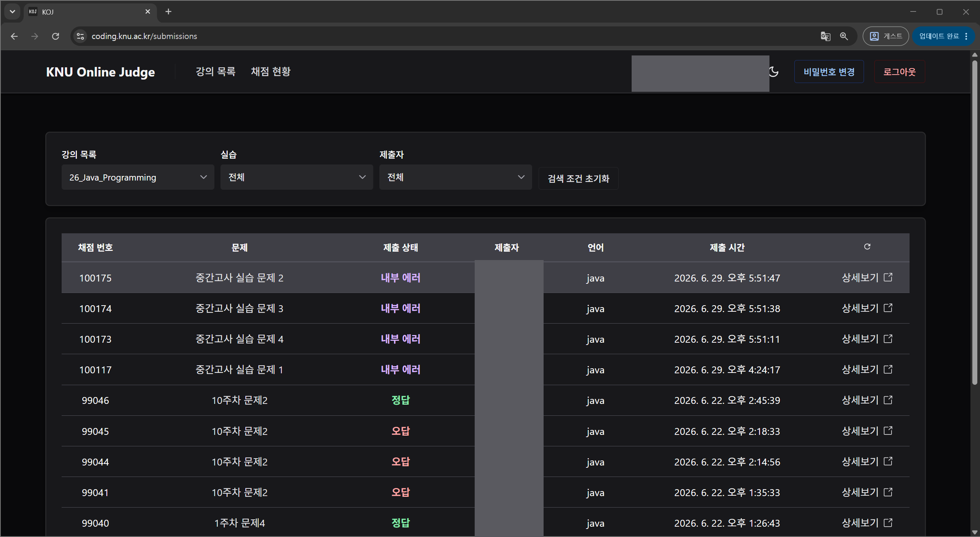
Task: Open external link icon for submission 99046
Action: click(888, 400)
